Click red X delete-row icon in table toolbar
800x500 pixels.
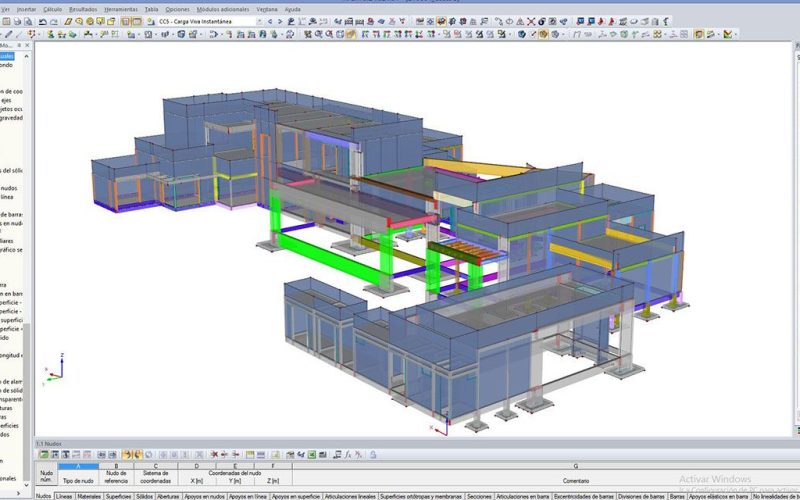214,454
